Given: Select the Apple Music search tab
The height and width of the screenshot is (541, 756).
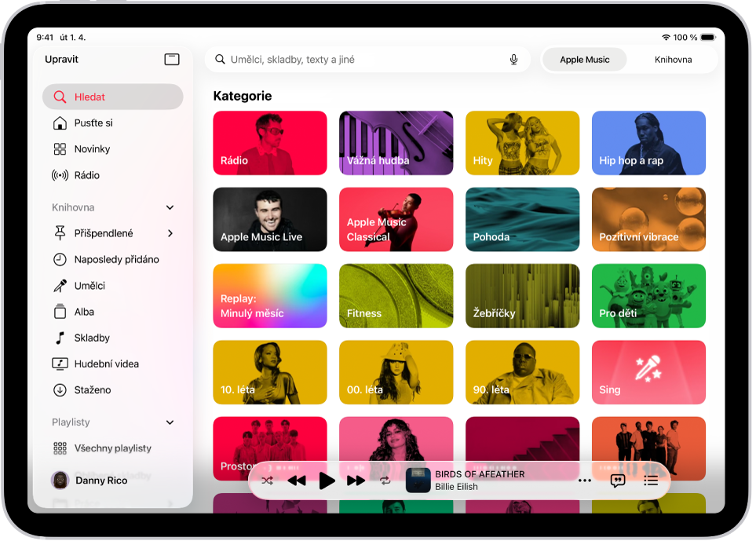Looking at the screenshot, I should 584,60.
